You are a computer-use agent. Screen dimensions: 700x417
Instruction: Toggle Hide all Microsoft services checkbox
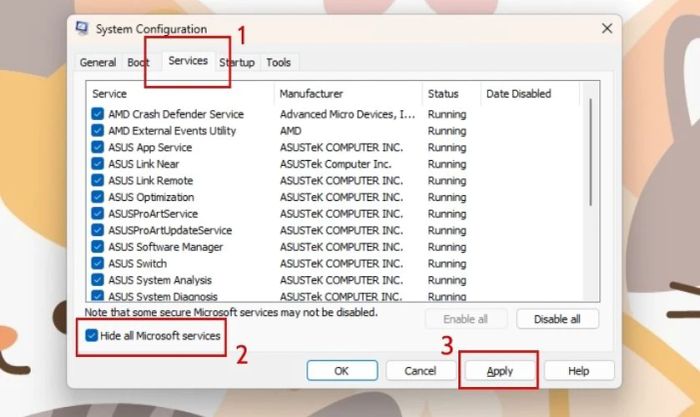pos(92,335)
